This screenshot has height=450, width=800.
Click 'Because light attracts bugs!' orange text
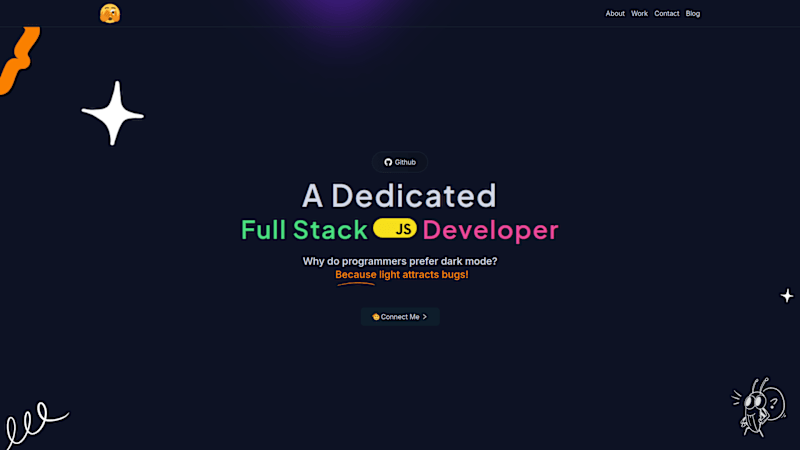point(402,274)
